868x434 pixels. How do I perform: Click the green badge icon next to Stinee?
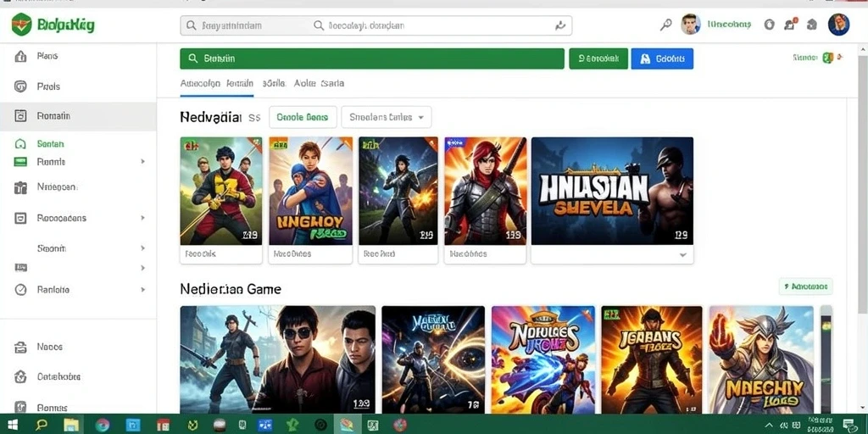point(828,58)
